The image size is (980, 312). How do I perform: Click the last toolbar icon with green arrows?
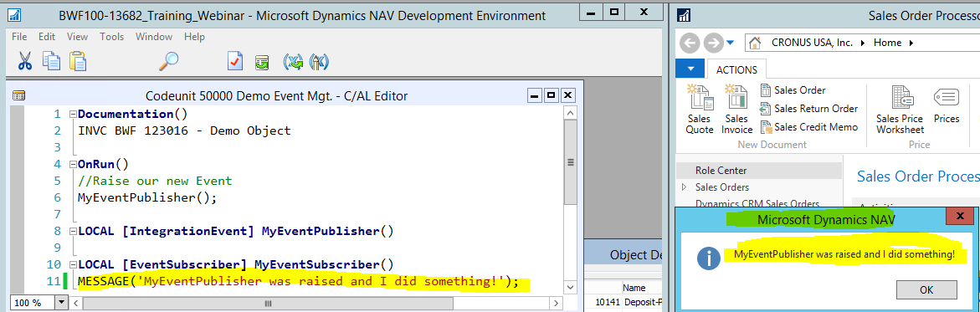(319, 62)
